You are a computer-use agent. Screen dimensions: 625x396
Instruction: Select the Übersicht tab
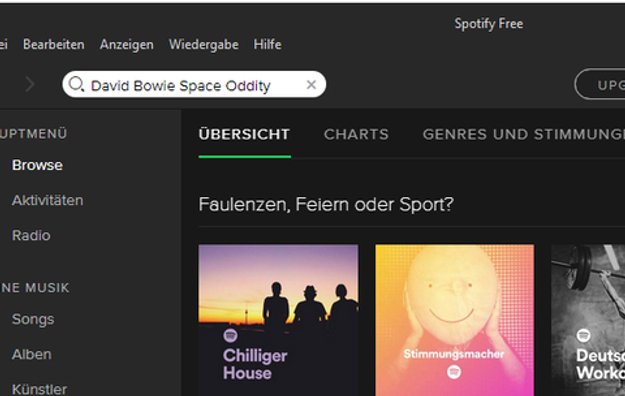pos(244,134)
